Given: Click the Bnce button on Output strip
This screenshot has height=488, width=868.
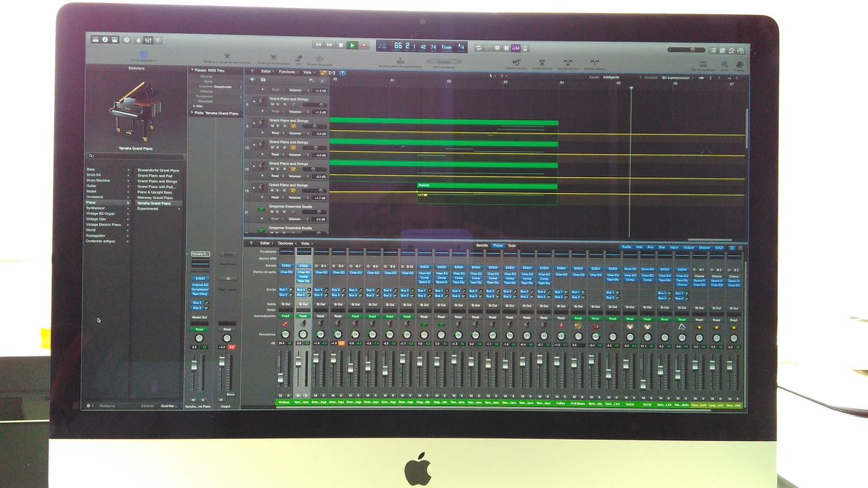Looking at the screenshot, I should (x=231, y=395).
